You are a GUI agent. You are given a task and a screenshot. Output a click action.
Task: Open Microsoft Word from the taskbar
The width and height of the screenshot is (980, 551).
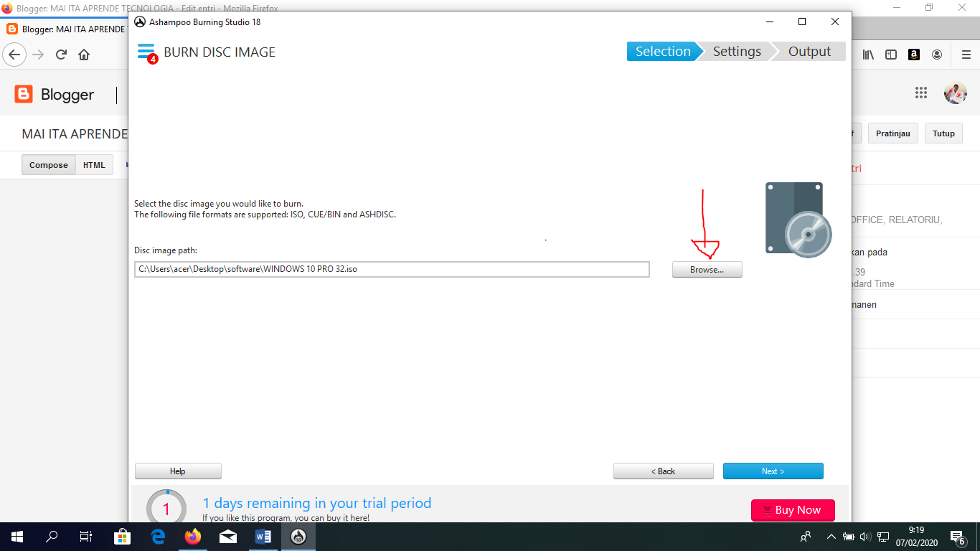tap(263, 537)
